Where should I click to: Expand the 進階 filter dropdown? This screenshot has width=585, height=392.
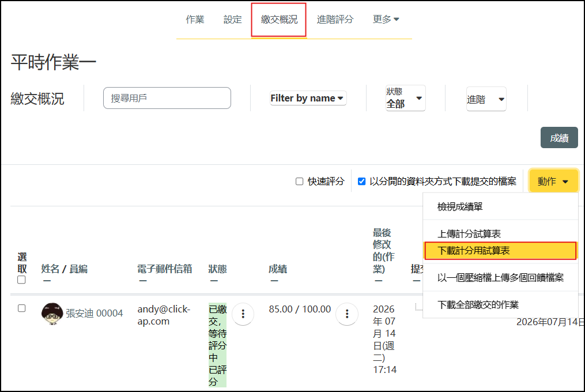tap(486, 99)
